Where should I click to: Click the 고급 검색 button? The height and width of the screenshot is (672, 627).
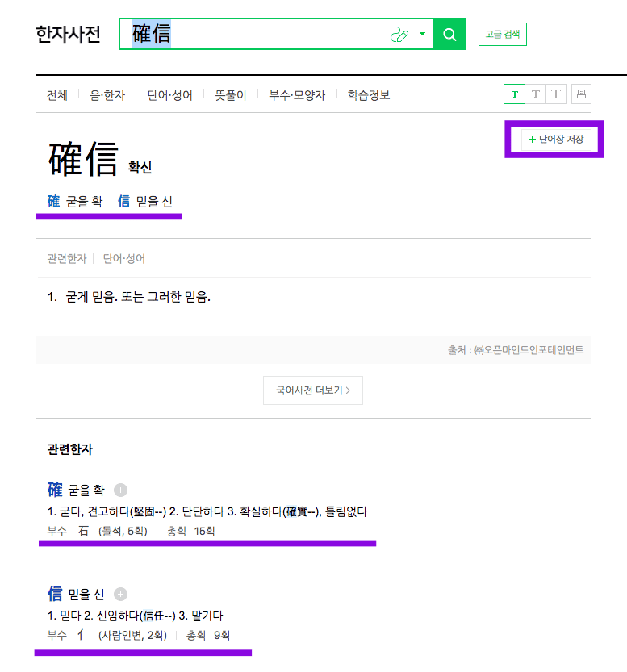coord(502,34)
